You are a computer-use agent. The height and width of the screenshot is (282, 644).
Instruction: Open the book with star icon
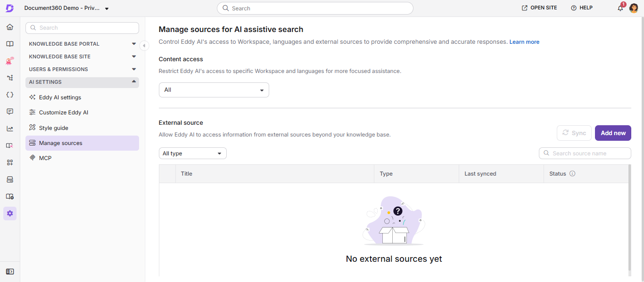pos(10,145)
